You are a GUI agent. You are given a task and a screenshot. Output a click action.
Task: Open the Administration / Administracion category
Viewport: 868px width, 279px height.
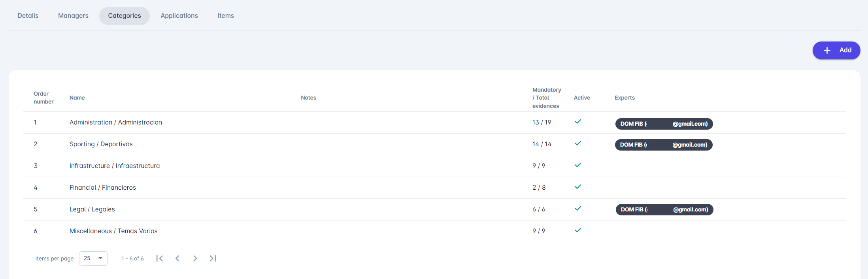click(116, 123)
